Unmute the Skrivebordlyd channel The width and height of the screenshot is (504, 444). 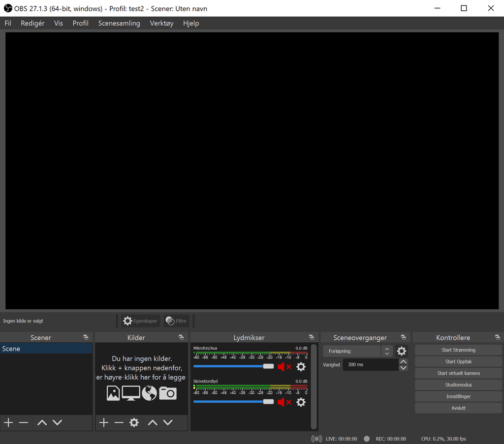tap(284, 402)
